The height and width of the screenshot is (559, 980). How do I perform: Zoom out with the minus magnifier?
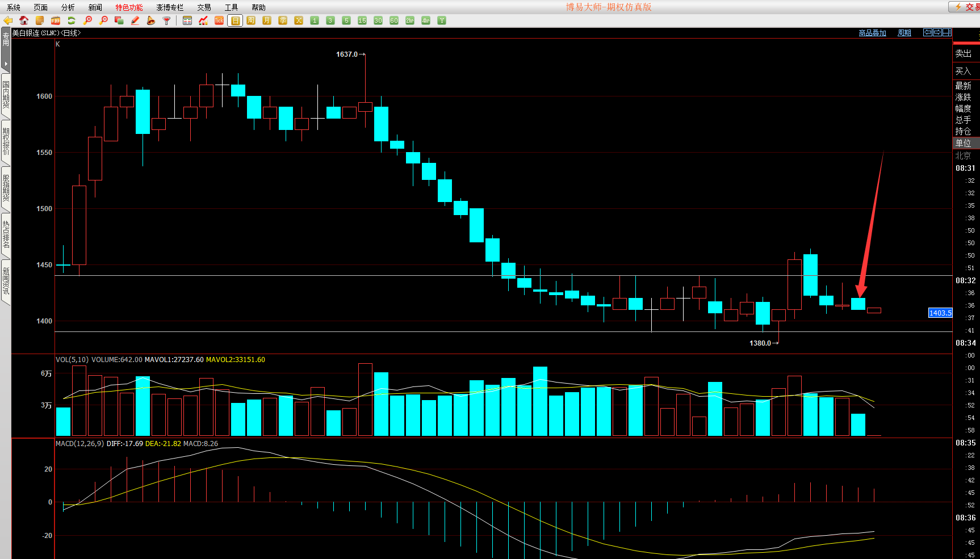point(103,20)
